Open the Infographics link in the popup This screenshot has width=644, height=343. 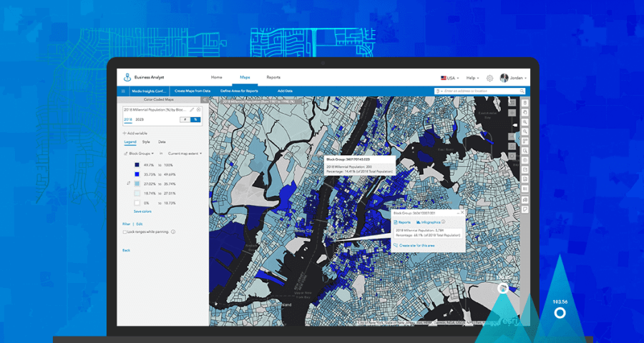coord(430,222)
